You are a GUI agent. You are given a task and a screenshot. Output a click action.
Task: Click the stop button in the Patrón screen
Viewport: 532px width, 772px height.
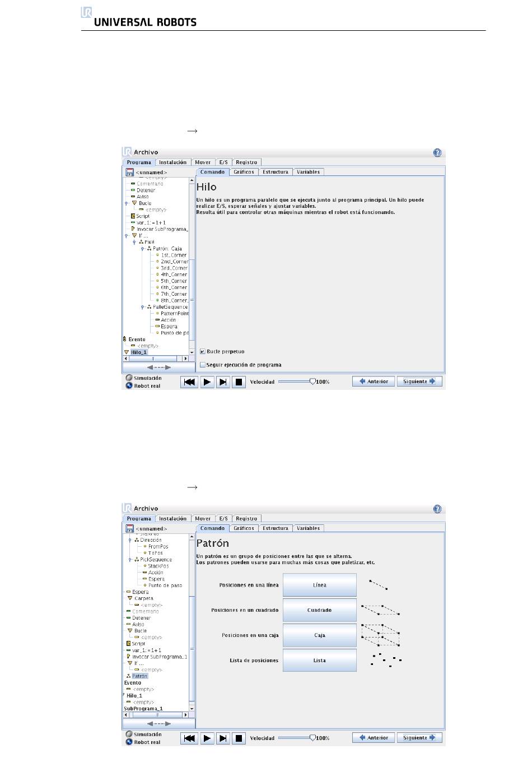[x=239, y=738]
